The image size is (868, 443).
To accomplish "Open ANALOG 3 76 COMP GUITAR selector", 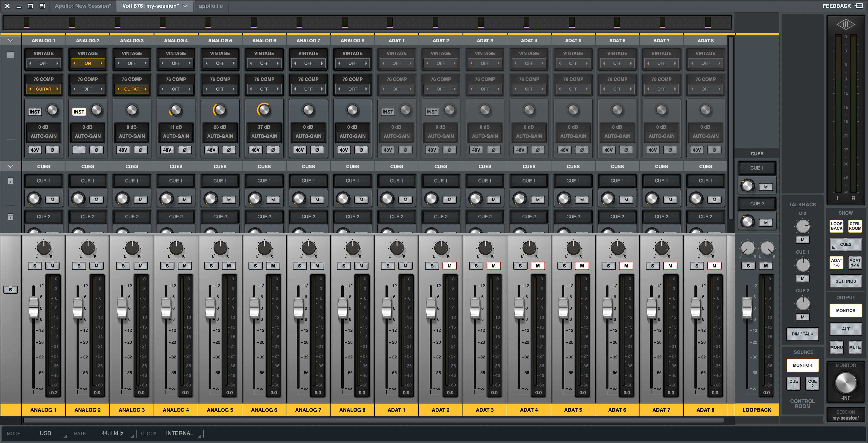I will [132, 89].
